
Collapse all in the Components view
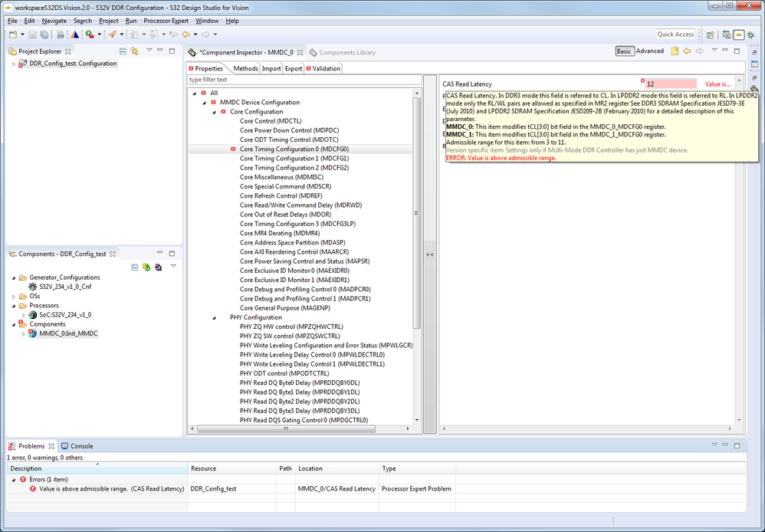(x=135, y=267)
